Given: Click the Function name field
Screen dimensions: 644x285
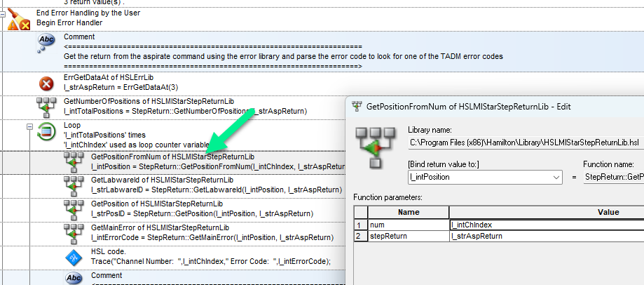Looking at the screenshot, I should click(612, 178).
